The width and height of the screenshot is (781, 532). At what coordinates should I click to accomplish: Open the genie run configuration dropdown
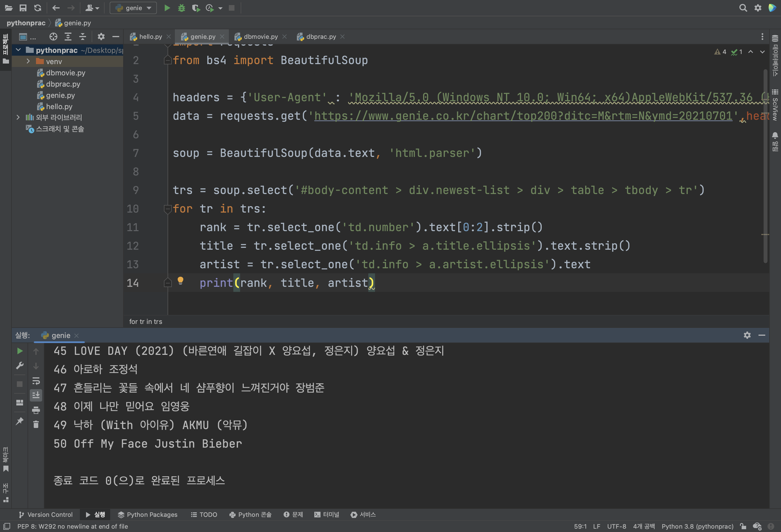tap(134, 8)
